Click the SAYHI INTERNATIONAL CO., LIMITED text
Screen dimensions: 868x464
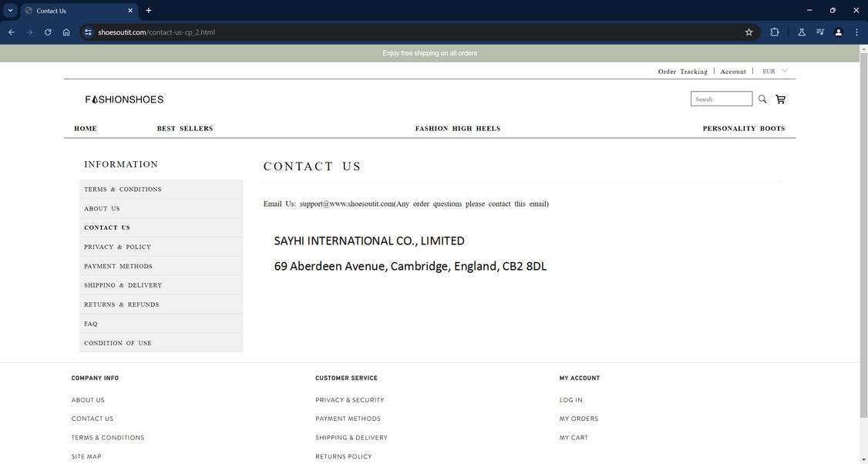click(369, 240)
